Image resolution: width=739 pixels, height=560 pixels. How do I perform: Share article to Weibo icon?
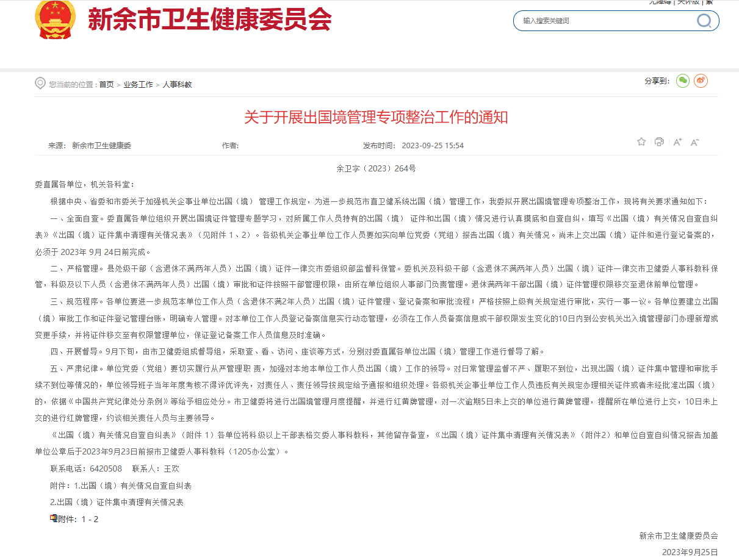tap(701, 81)
